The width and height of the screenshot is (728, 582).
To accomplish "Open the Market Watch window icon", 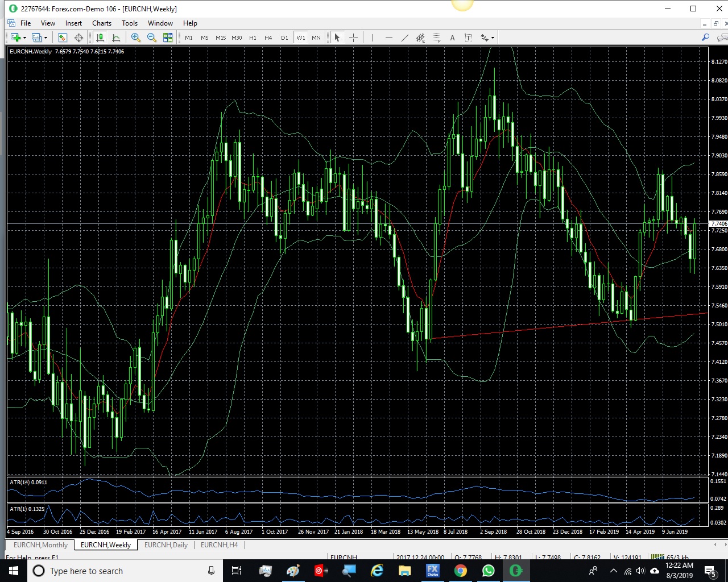I will (63, 38).
